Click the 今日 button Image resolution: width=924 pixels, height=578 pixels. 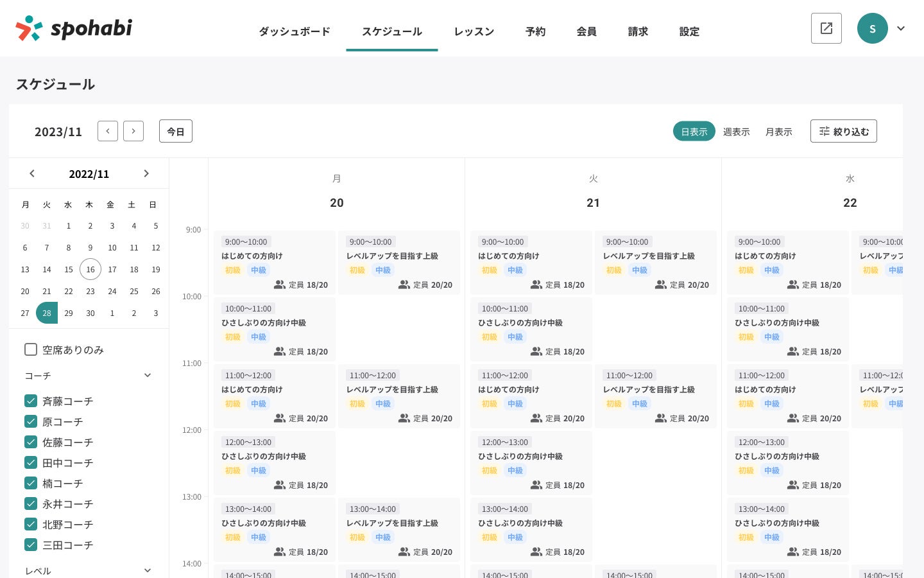click(x=176, y=131)
